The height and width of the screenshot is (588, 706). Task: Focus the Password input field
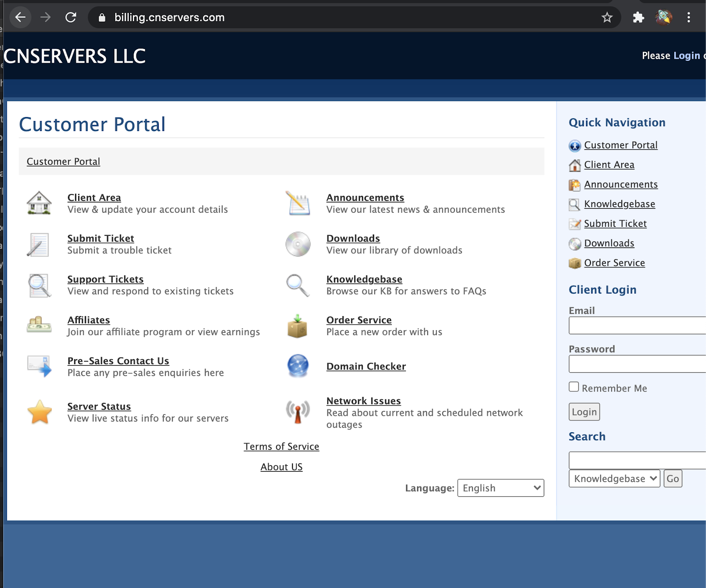(x=638, y=364)
